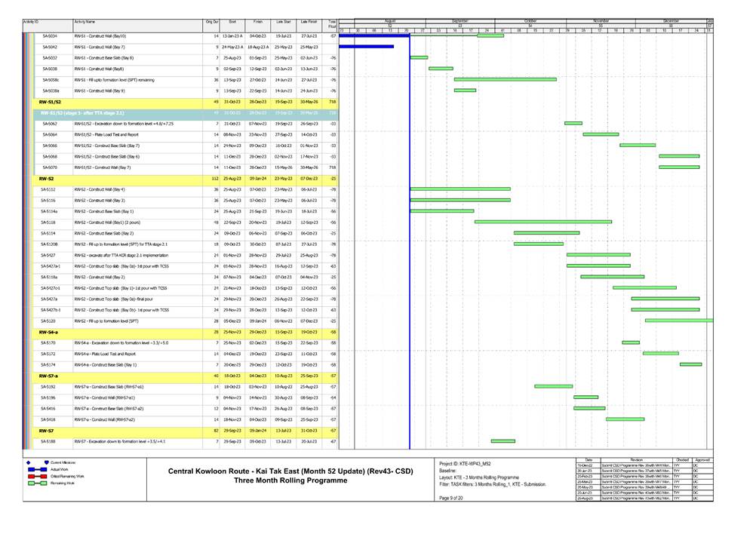
Task: Click the green Remaining Work legend icon
Action: pyautogui.click(x=35, y=484)
